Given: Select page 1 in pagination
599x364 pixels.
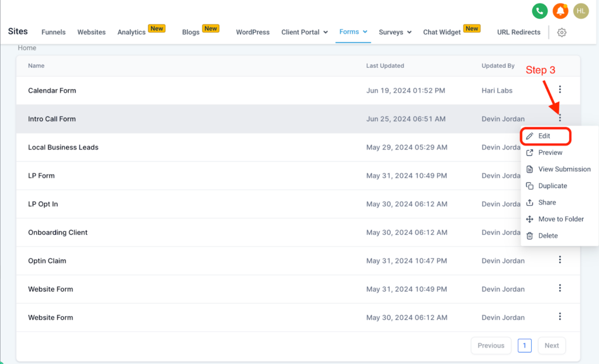Looking at the screenshot, I should (525, 345).
